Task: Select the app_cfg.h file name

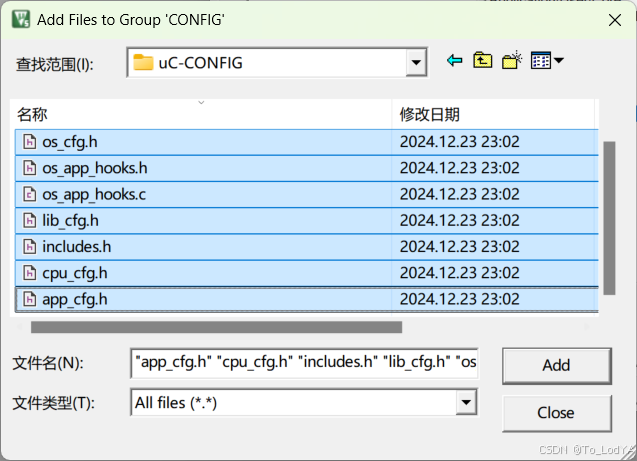Action: pyautogui.click(x=75, y=300)
